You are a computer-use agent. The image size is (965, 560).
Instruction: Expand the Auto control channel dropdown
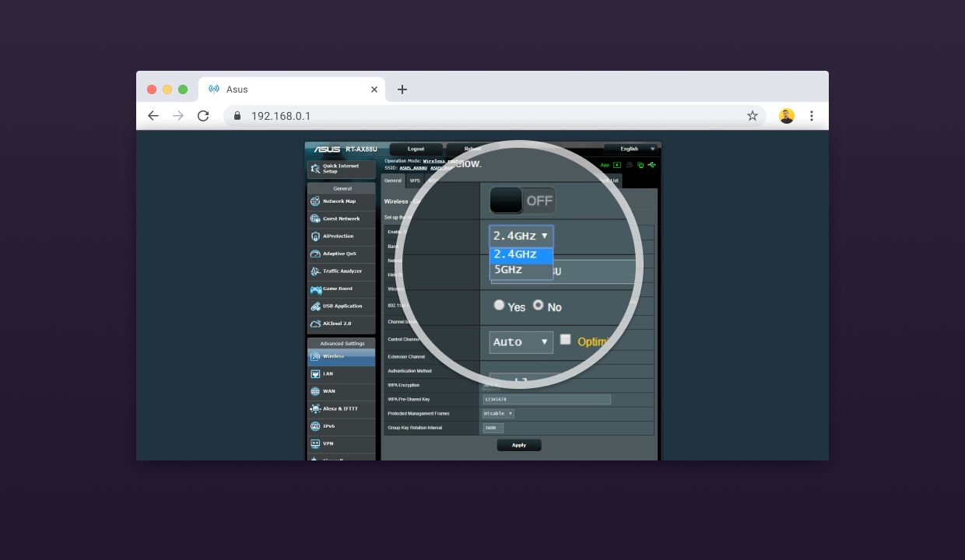tap(521, 342)
